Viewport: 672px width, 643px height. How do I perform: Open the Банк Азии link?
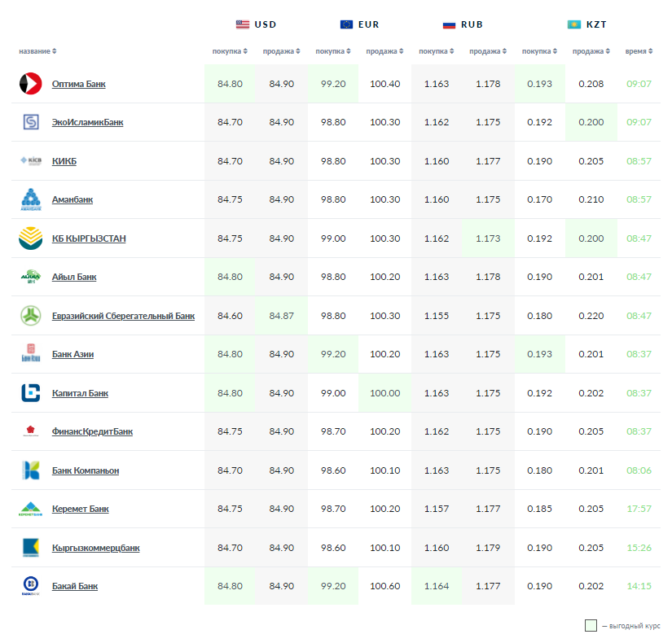[78, 355]
